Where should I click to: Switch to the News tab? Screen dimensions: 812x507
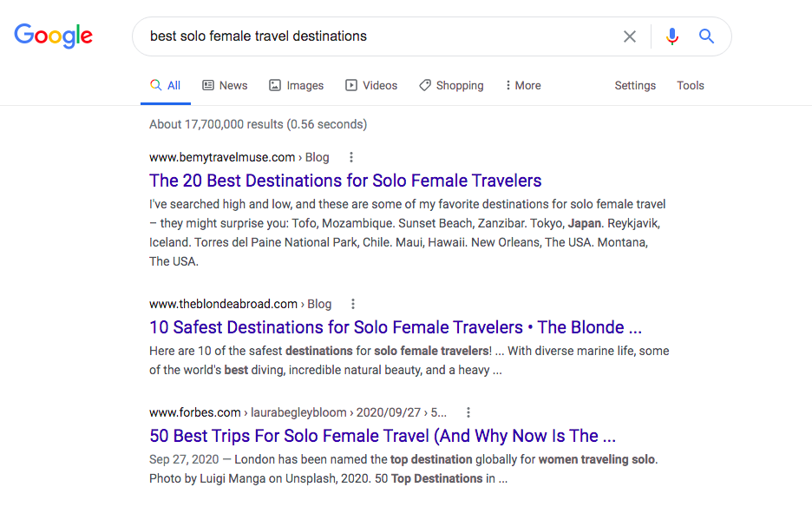pos(226,86)
